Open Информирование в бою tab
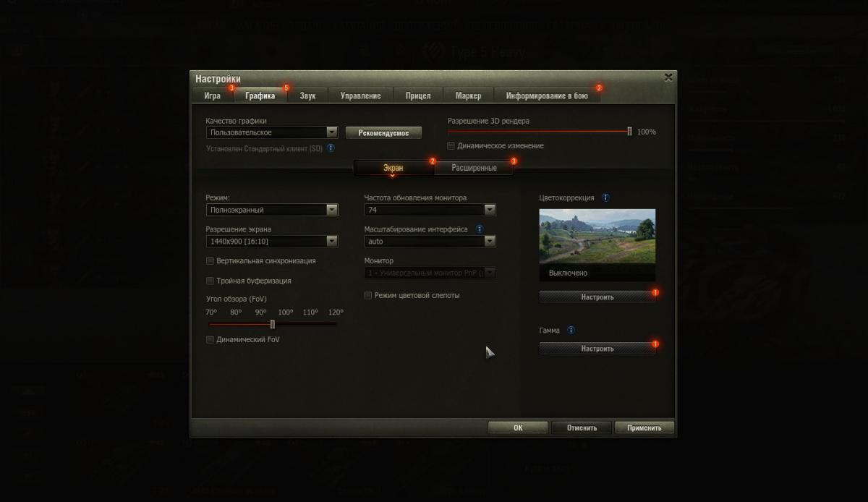This screenshot has height=502, width=868. click(x=547, y=95)
